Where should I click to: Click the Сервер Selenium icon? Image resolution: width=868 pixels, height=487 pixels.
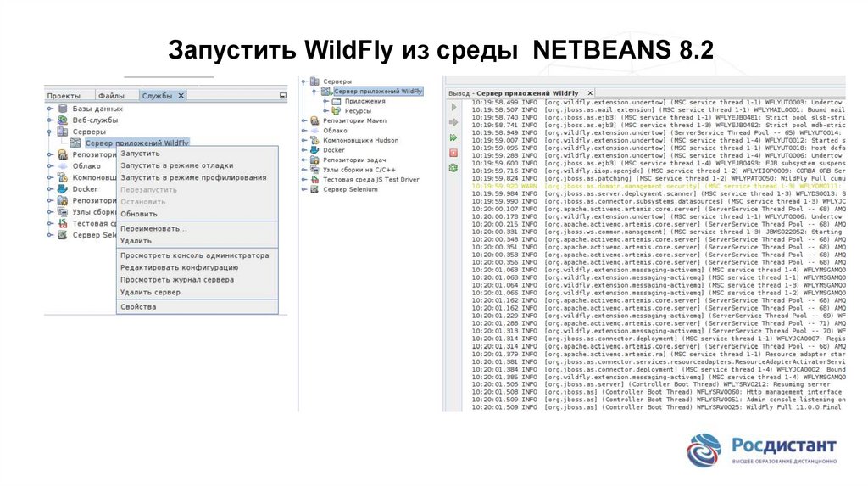[314, 189]
